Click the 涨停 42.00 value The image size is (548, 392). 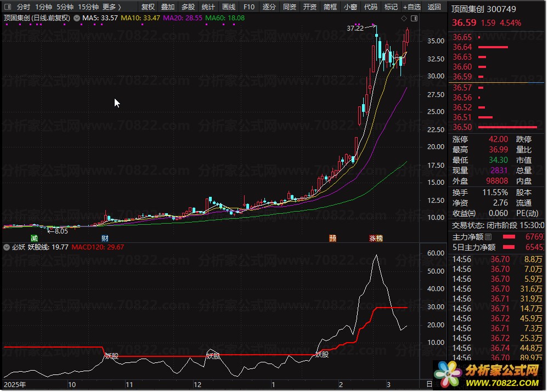tap(498, 139)
